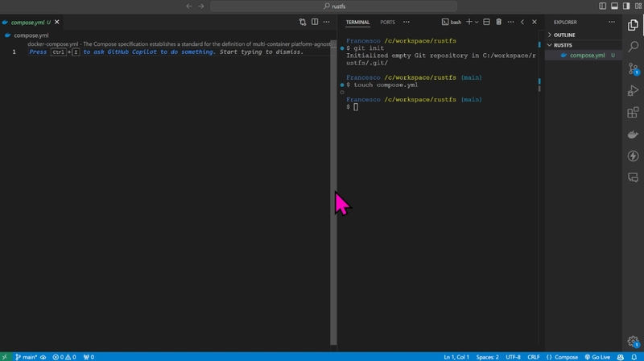Open Manage settings gear icon

(x=633, y=342)
